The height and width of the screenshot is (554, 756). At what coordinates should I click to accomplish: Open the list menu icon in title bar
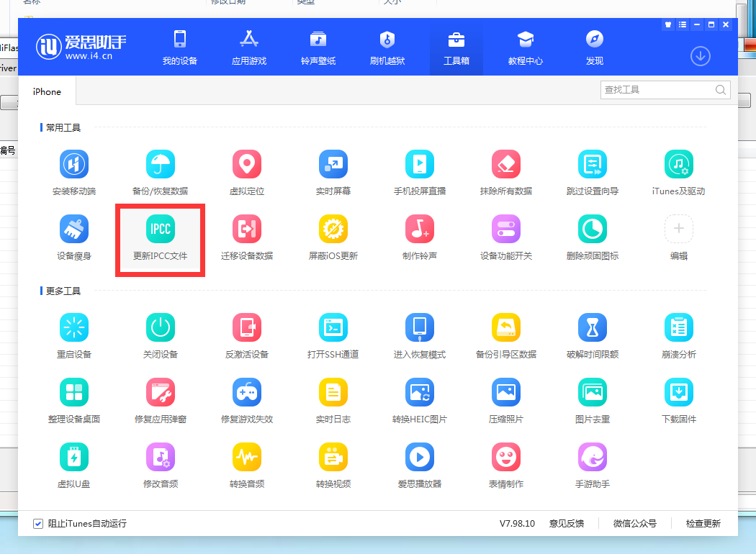click(x=683, y=24)
